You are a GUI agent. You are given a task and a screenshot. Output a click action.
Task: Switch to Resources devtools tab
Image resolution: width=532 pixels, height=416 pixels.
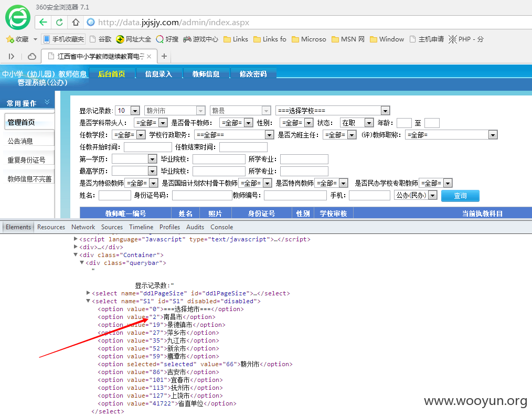(51, 227)
